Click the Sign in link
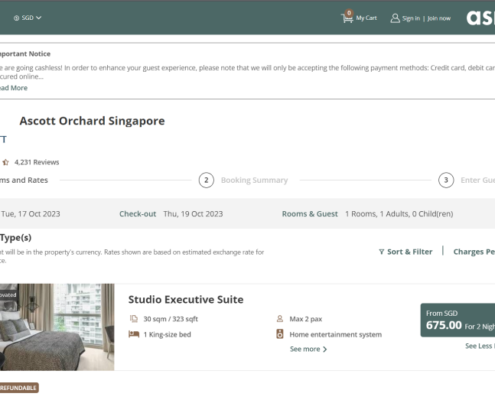 coord(411,18)
